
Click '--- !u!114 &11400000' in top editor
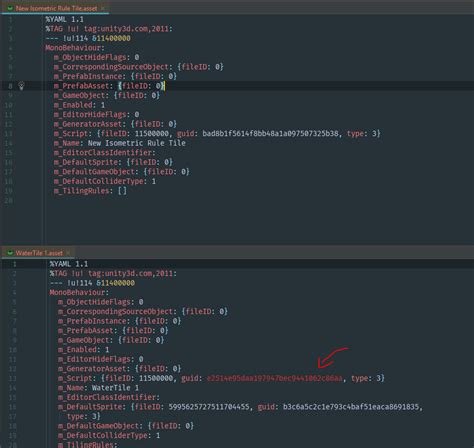88,38
